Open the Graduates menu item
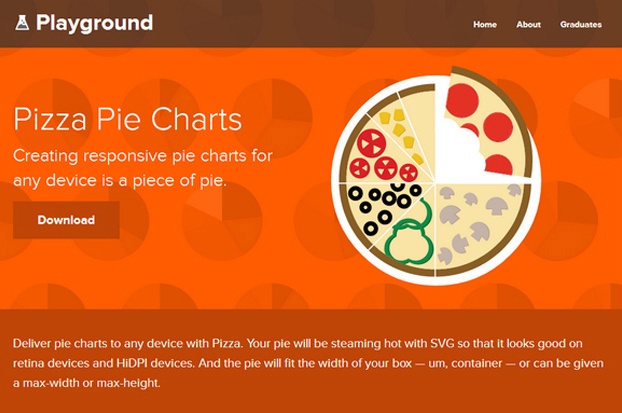This screenshot has height=413, width=622. pyautogui.click(x=581, y=24)
